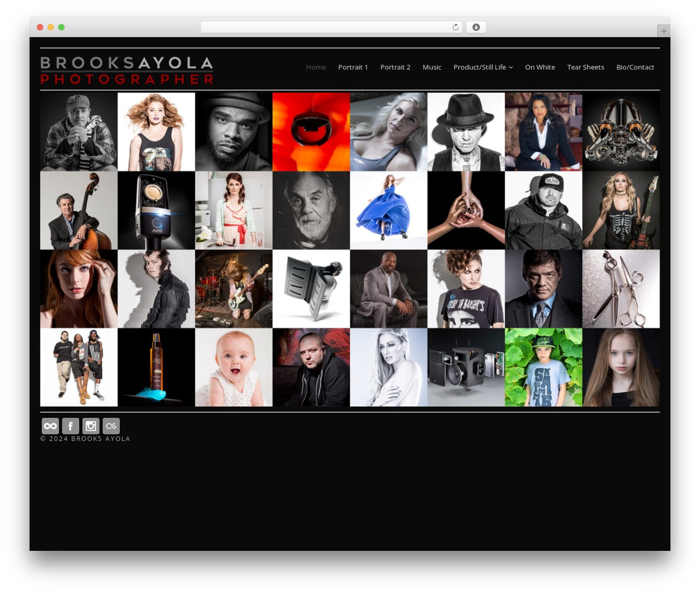Click the browser download icon button
The width and height of the screenshot is (700, 593).
(x=476, y=27)
